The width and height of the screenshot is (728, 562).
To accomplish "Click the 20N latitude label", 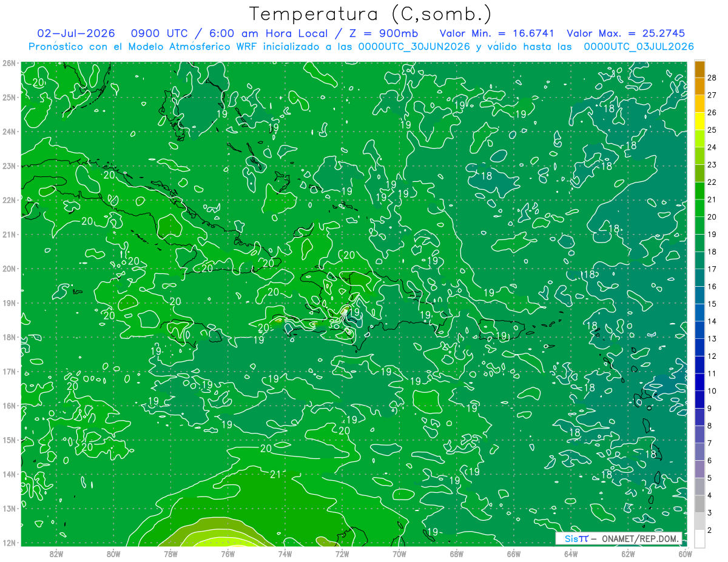I will click(8, 269).
